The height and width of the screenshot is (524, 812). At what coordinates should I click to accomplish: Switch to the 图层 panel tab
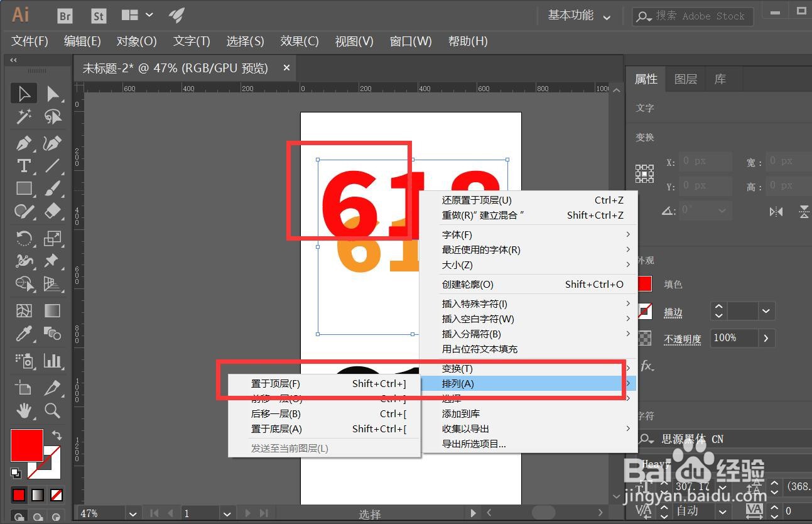pos(686,79)
